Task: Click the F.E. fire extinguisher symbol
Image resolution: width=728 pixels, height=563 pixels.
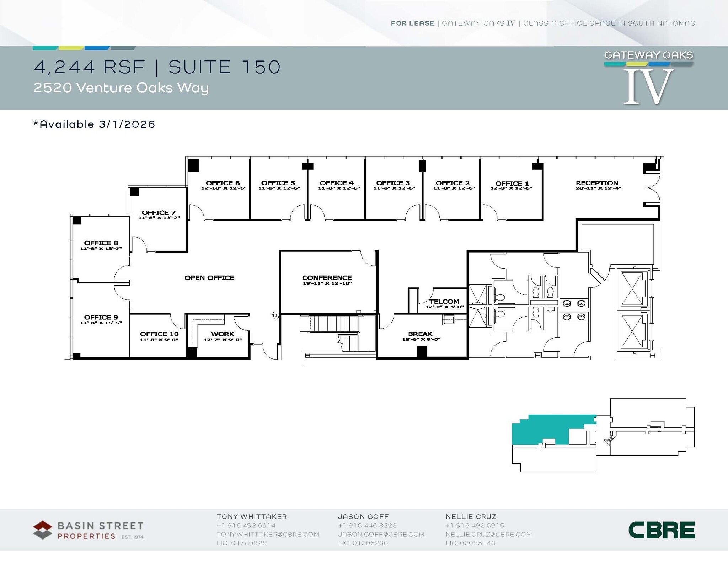Action: point(275,315)
